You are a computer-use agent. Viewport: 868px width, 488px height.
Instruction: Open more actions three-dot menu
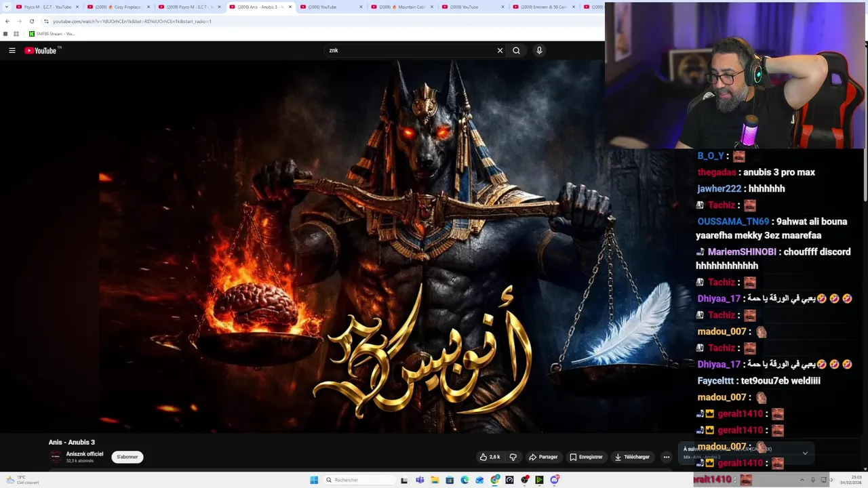[667, 457]
